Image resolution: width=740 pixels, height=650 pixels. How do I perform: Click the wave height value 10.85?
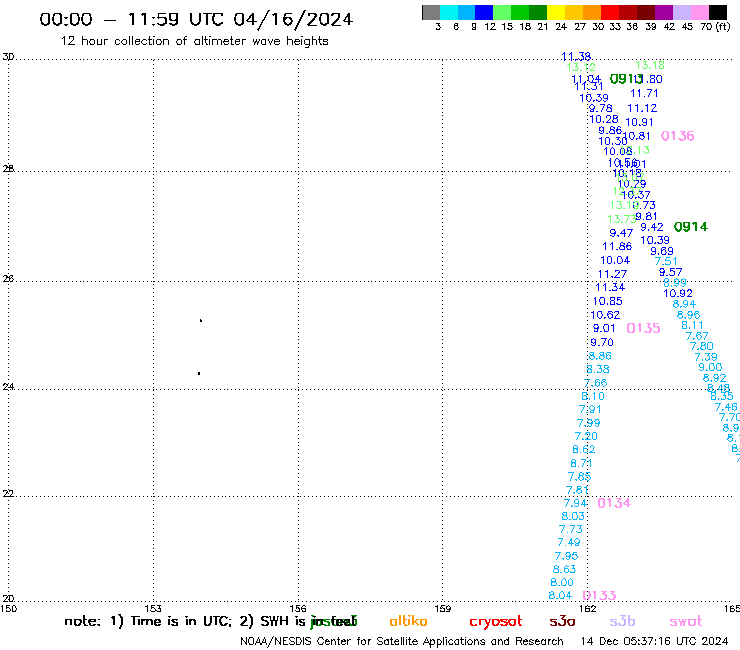(607, 301)
